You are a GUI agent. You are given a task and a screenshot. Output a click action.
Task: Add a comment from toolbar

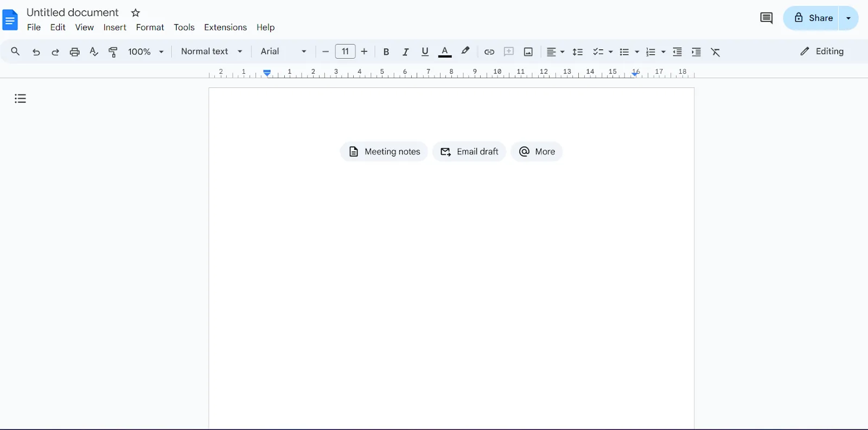(x=509, y=52)
